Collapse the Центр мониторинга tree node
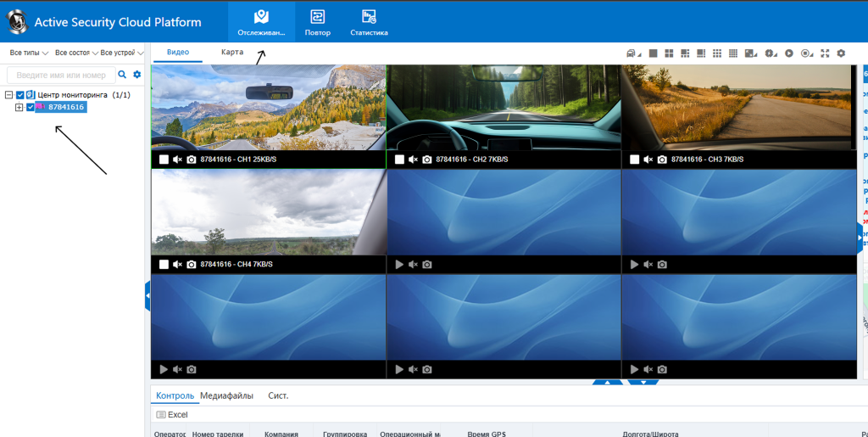 8,95
